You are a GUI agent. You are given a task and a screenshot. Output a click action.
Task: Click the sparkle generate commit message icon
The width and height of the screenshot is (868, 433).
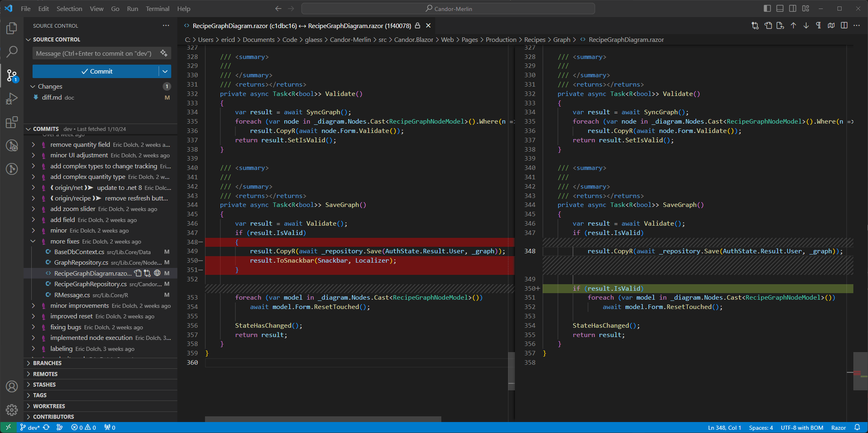[164, 53]
